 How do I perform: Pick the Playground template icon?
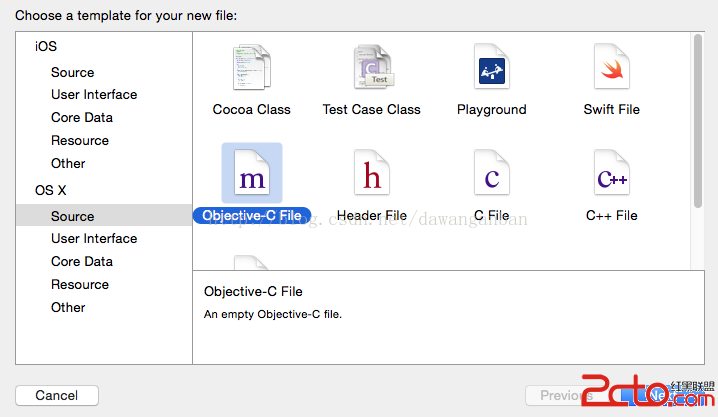pyautogui.click(x=492, y=67)
